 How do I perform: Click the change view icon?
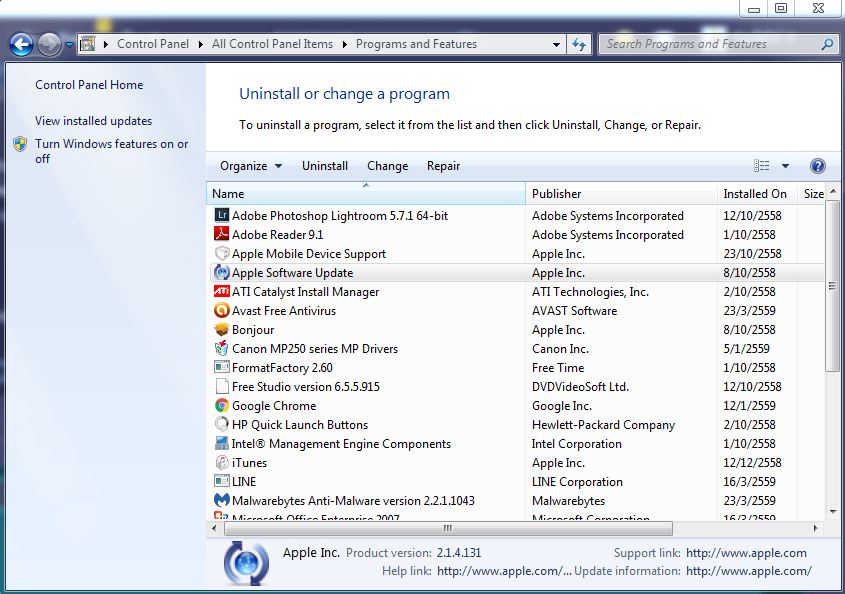[x=761, y=166]
